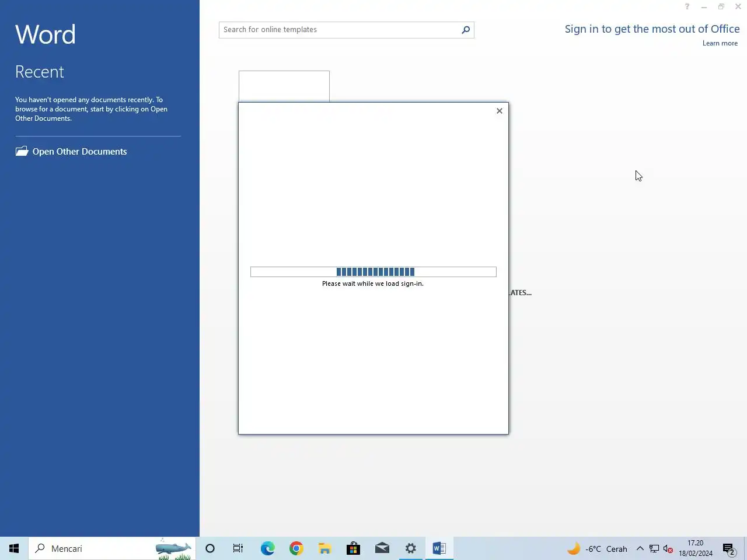The image size is (747, 560).
Task: Click the 'Please wait while we load sign-in.' text
Action: 373,283
